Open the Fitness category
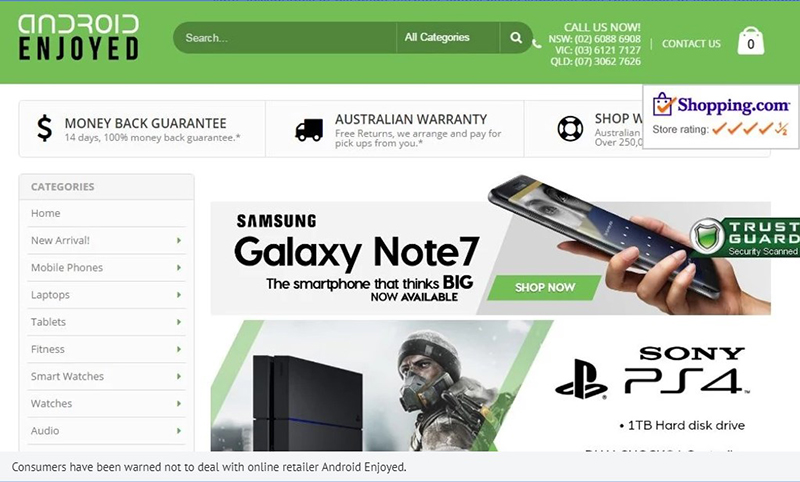Viewport: 800px width, 482px height. [x=47, y=349]
